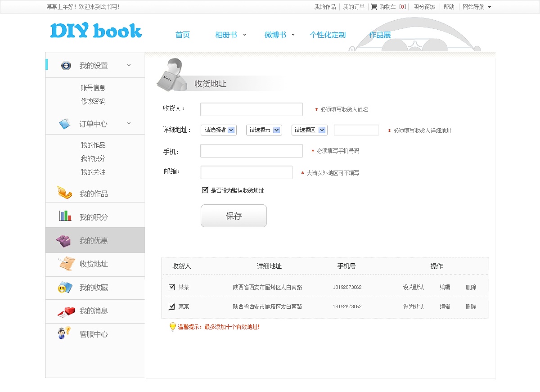Screen dimensions: 540x392
Task: Open 帮助 link in top bar
Action: click(449, 7)
